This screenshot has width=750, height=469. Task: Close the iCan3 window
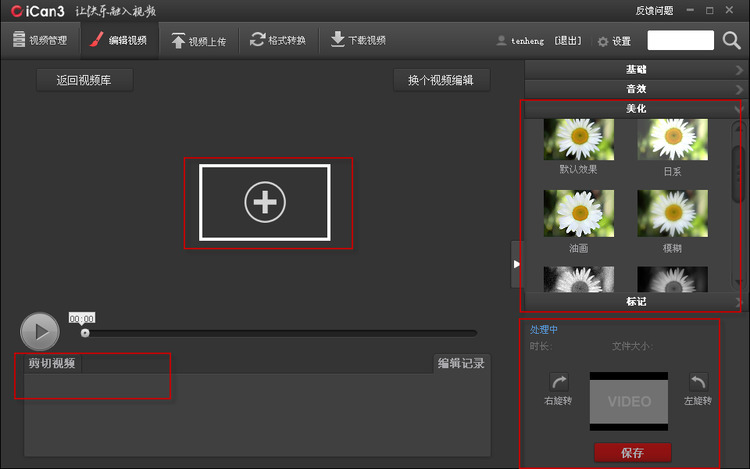pos(729,10)
